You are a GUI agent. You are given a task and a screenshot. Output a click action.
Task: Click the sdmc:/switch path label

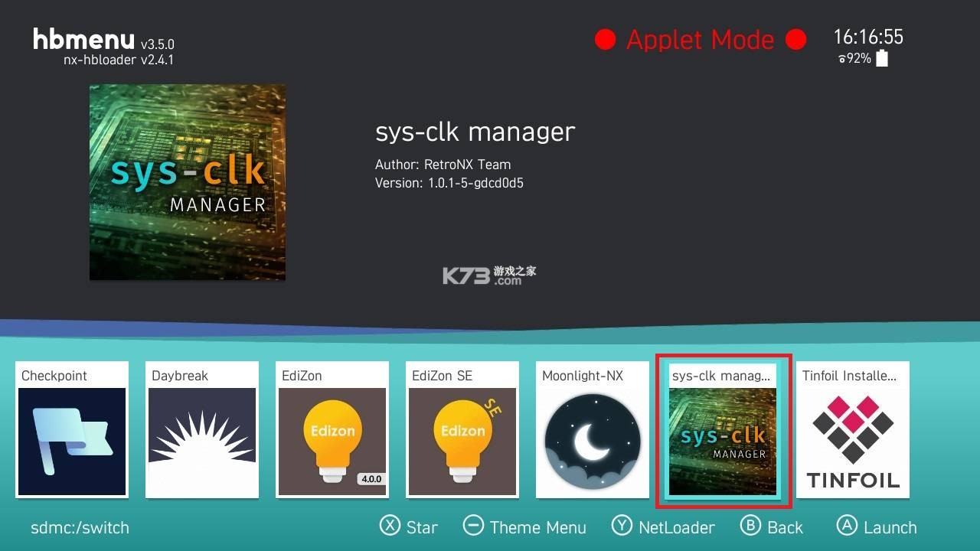pyautogui.click(x=79, y=528)
